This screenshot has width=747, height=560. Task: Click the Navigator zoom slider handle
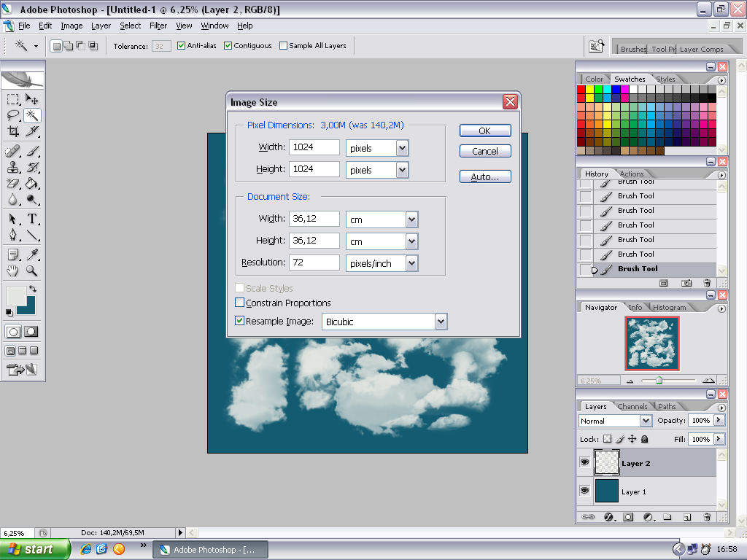(x=659, y=380)
